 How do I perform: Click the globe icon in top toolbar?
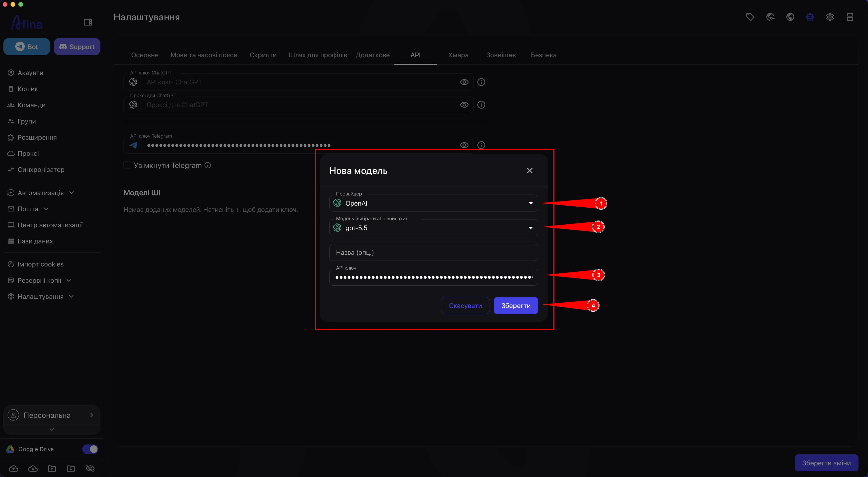790,17
